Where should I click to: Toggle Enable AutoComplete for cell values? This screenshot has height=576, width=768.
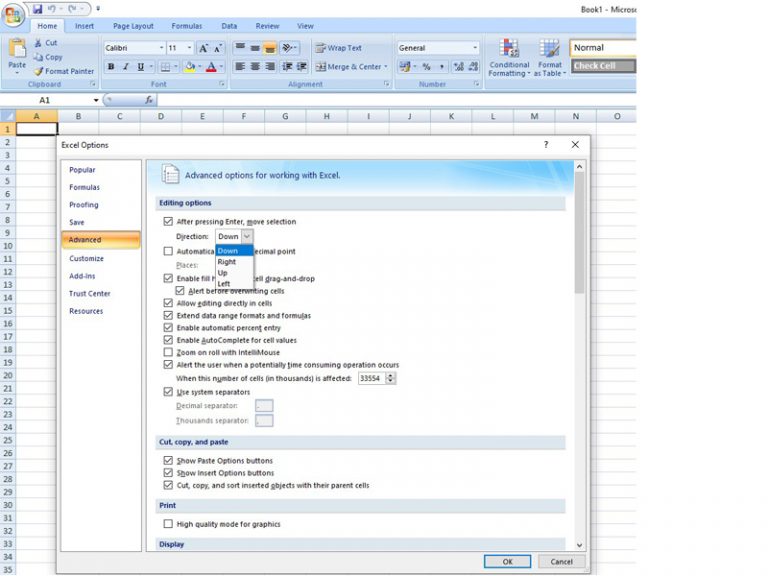[x=168, y=340]
